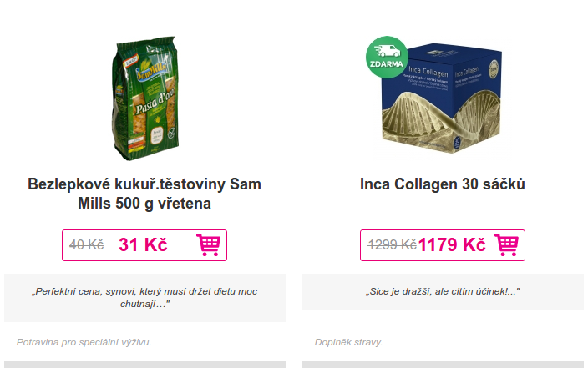Screen dimensions: 588x378
Task: Add Sam Mills pasta to the cart
Action: coord(208,245)
